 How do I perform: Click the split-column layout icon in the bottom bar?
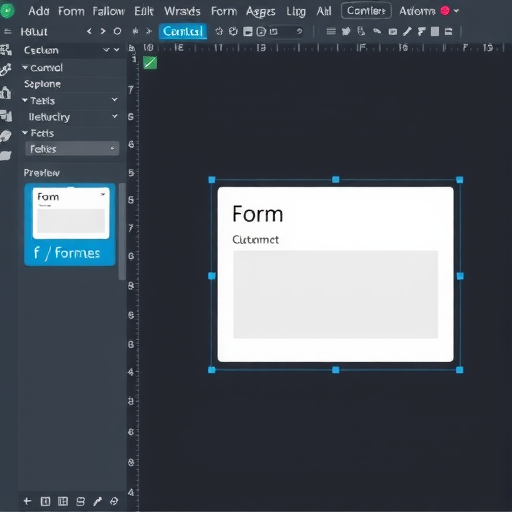[x=63, y=501]
